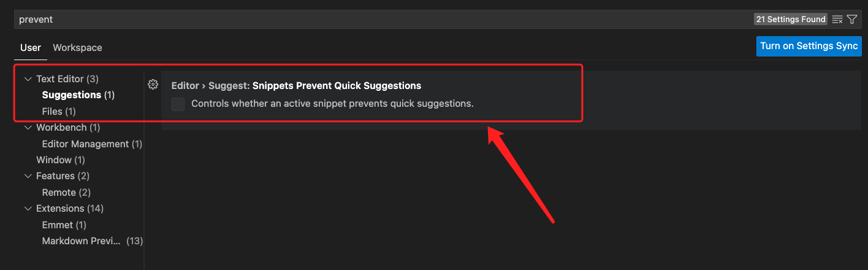Screen dimensions: 868x270
Task: Turn on Settings Sync
Action: [x=809, y=46]
